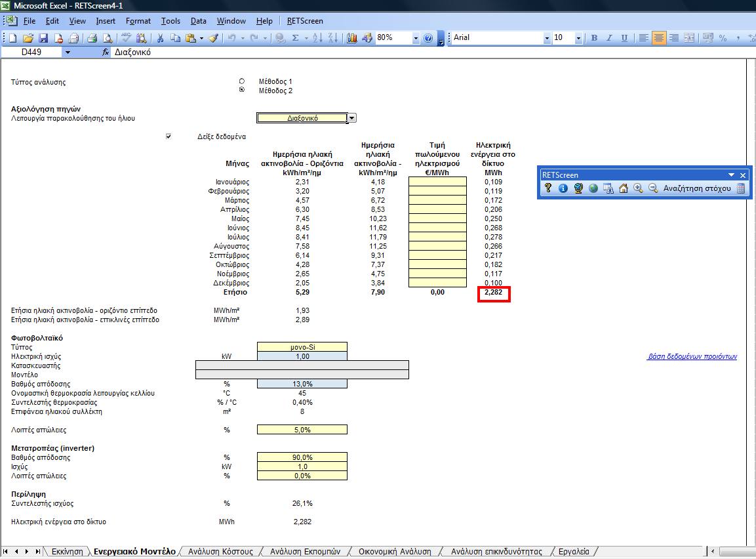Open the RETScreen menu
This screenshot has height=559, width=756.
[x=305, y=21]
